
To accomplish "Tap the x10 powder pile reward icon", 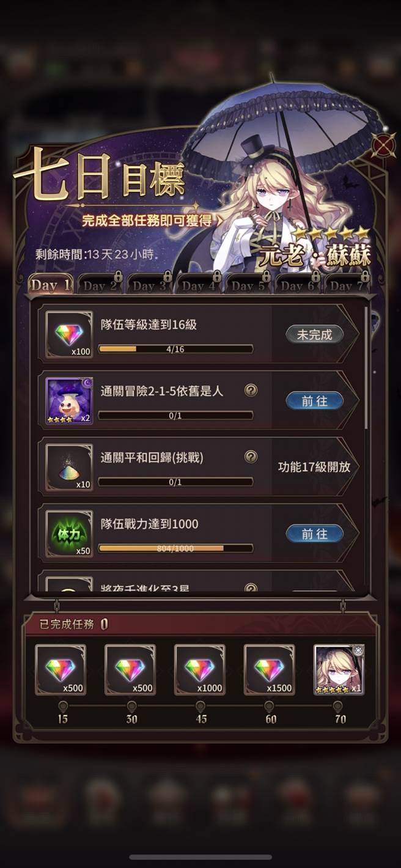I will tap(69, 468).
